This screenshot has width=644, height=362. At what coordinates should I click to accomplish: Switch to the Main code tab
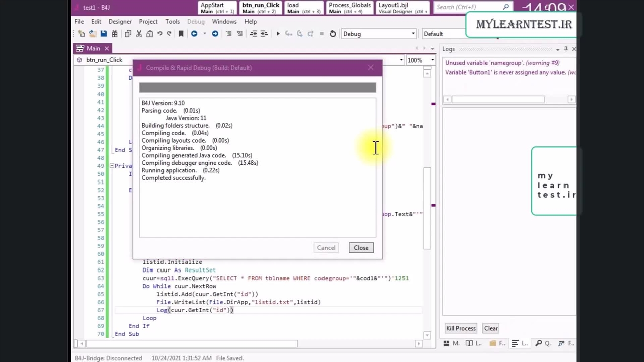93,48
